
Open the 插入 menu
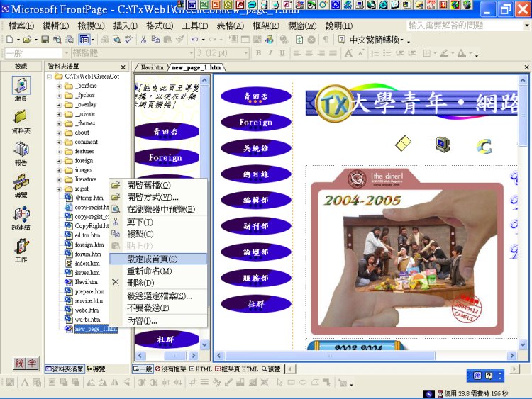[126, 26]
